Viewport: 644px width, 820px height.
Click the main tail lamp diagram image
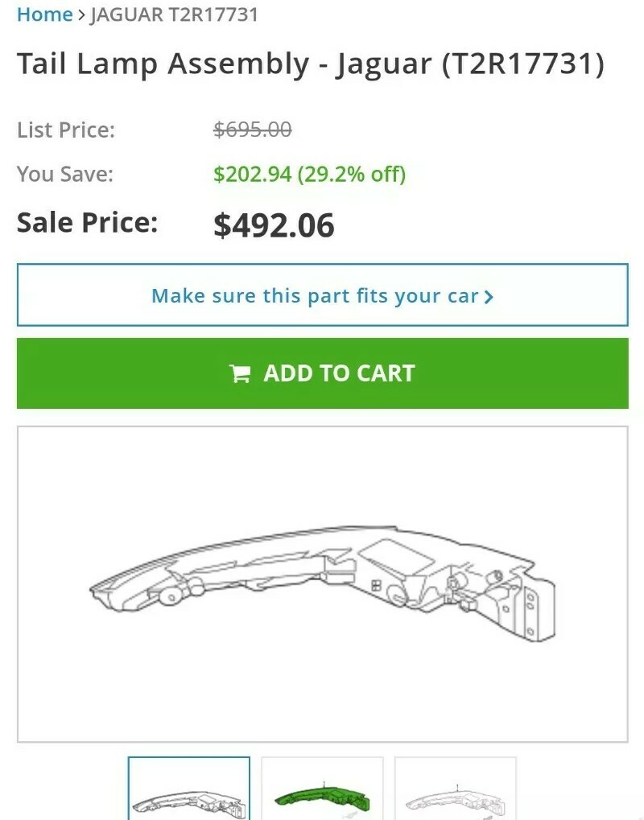click(322, 582)
